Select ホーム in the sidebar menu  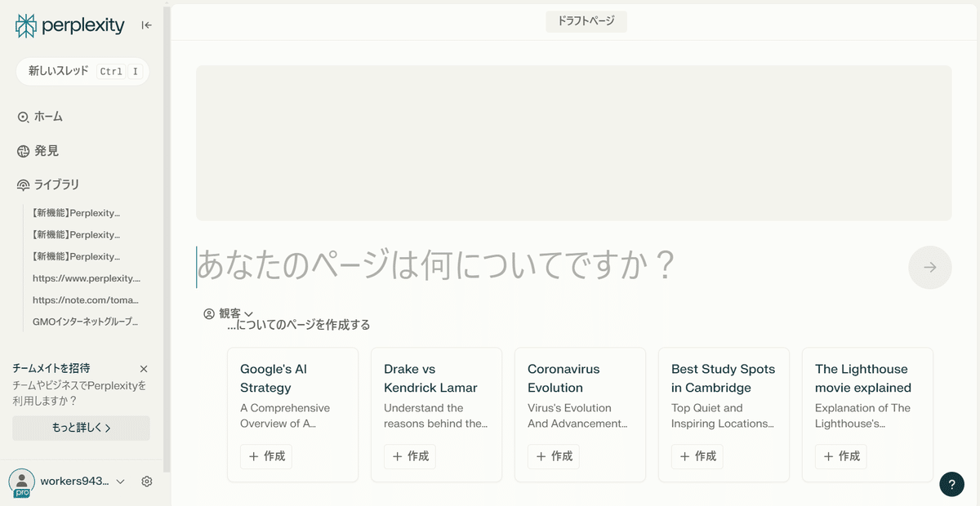pos(41,116)
